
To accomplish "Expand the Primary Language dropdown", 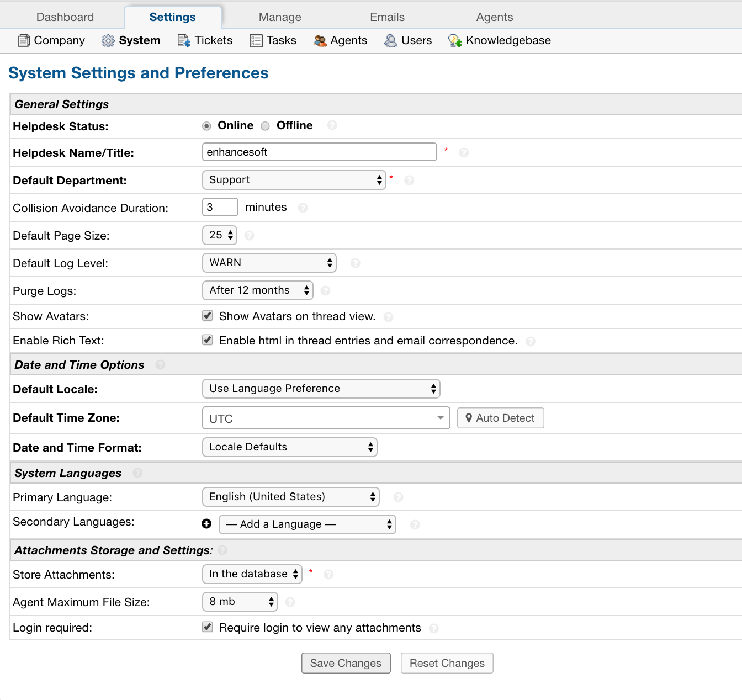I will coord(291,497).
